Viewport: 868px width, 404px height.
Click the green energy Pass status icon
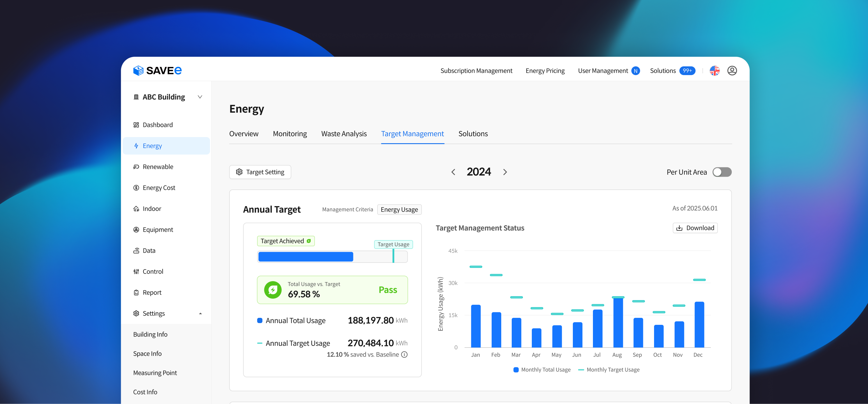point(273,290)
